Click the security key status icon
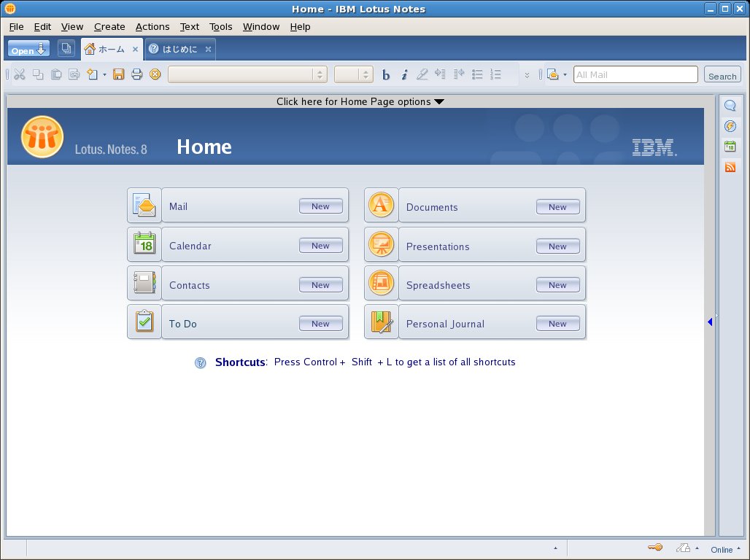Viewport: 750px width, 560px height. 655,548
